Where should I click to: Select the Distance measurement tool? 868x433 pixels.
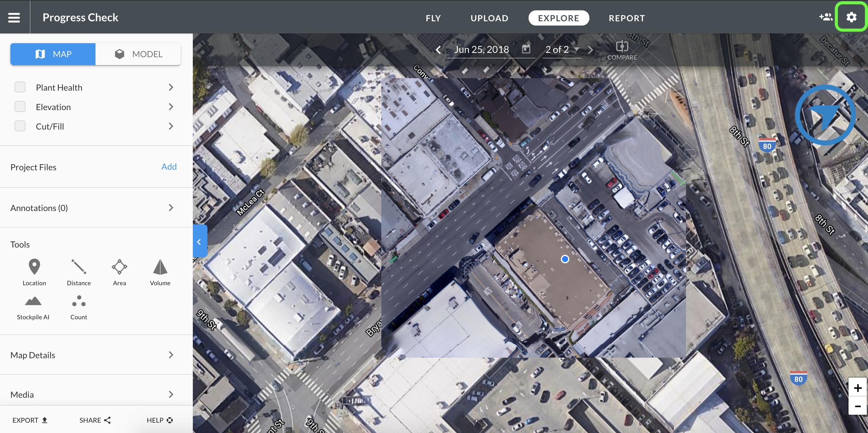pyautogui.click(x=78, y=272)
